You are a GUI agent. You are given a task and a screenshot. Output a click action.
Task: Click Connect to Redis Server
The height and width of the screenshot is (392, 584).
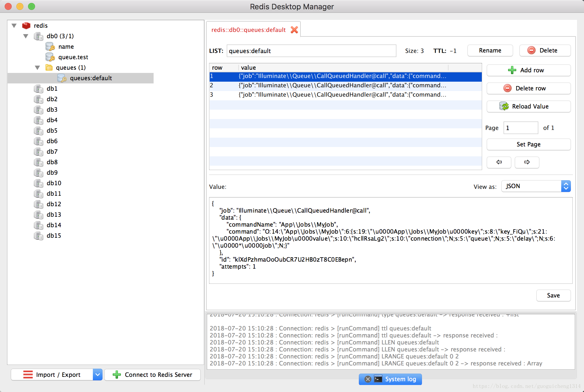152,374
